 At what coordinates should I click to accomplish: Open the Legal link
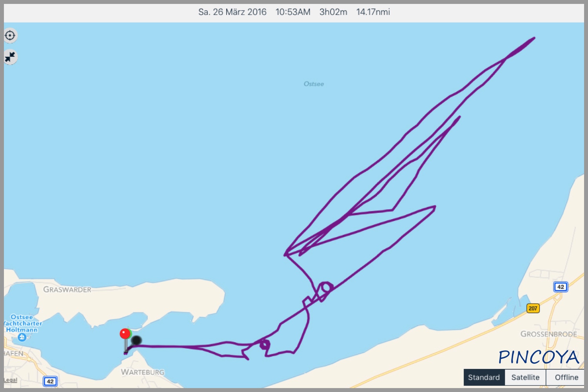coord(11,380)
